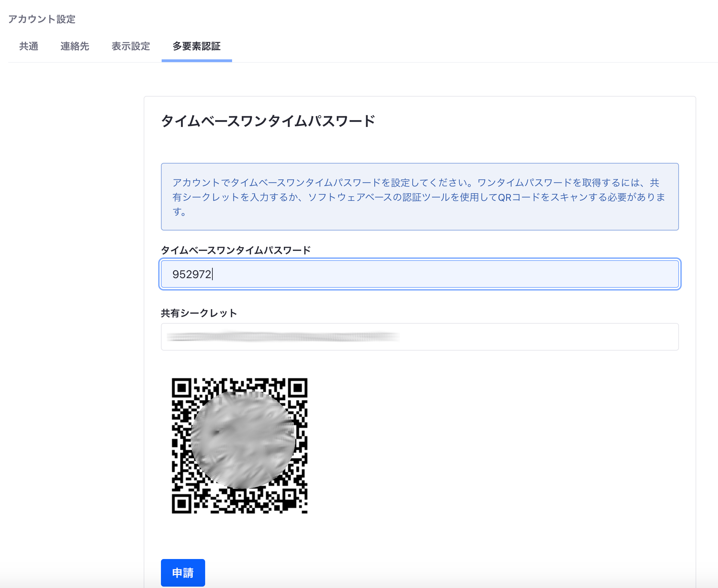Click the blue information notice box
The height and width of the screenshot is (588, 718).
(x=420, y=197)
